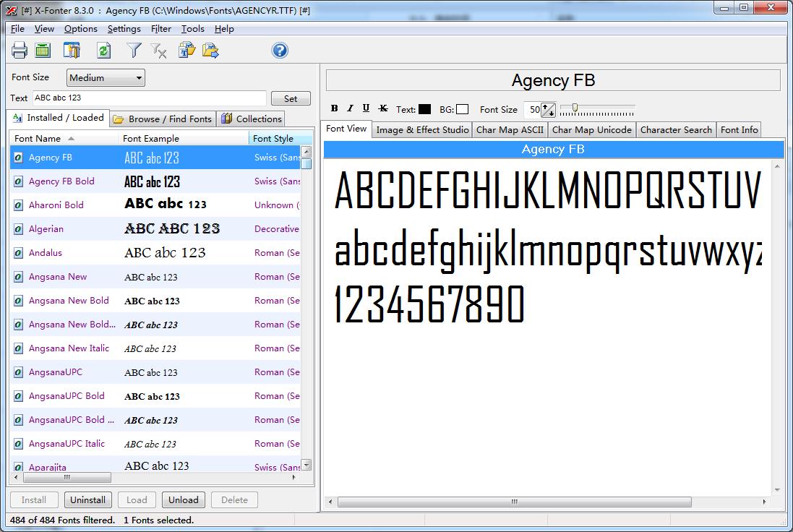Select the Angsana New font row
The height and width of the screenshot is (532, 793).
coord(155,277)
